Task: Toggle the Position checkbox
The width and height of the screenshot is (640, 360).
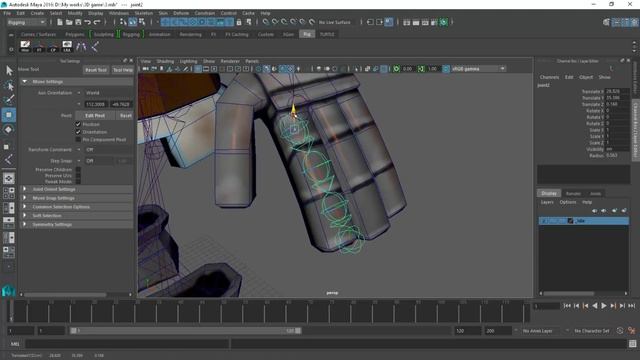Action: 78,124
